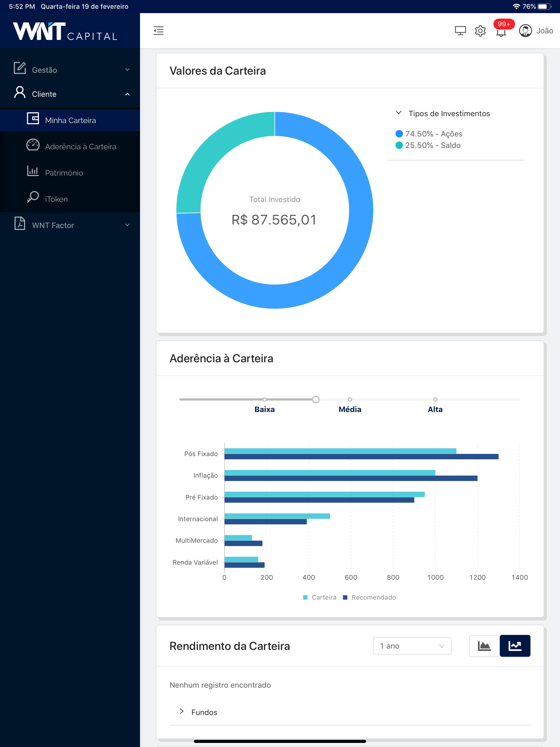The height and width of the screenshot is (747, 560).
Task: Collapse Tipos de Investimentos legend
Action: tap(399, 113)
